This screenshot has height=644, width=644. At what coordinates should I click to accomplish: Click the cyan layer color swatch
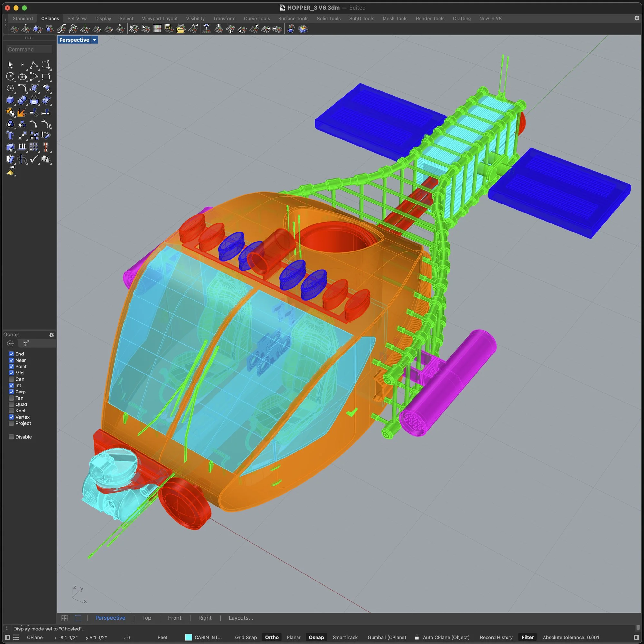189,637
